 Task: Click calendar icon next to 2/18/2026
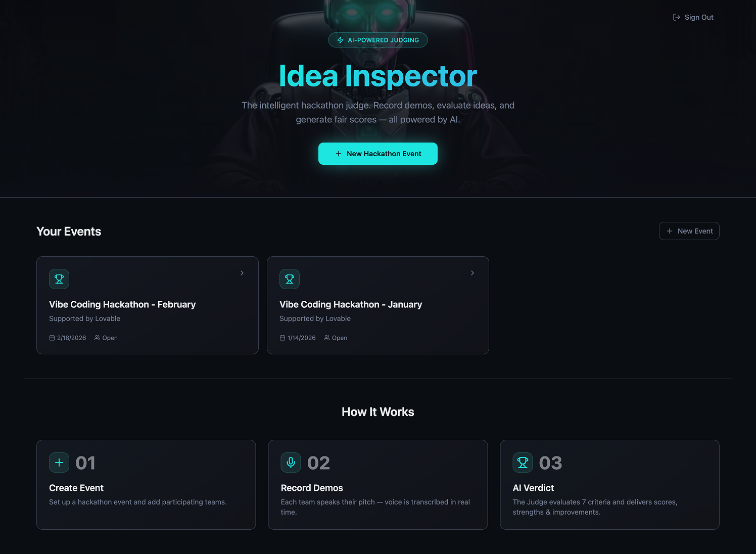point(52,338)
